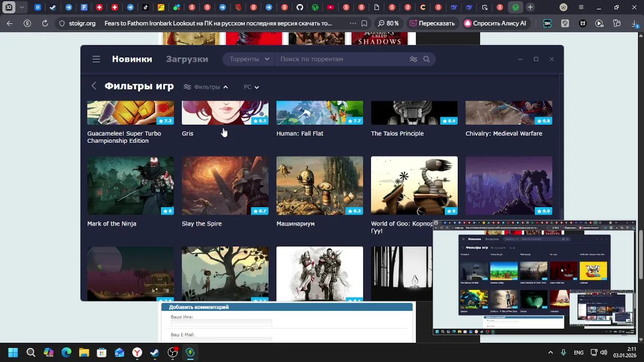
Task: Click the Mark of the Ninja title
Action: [x=112, y=223]
